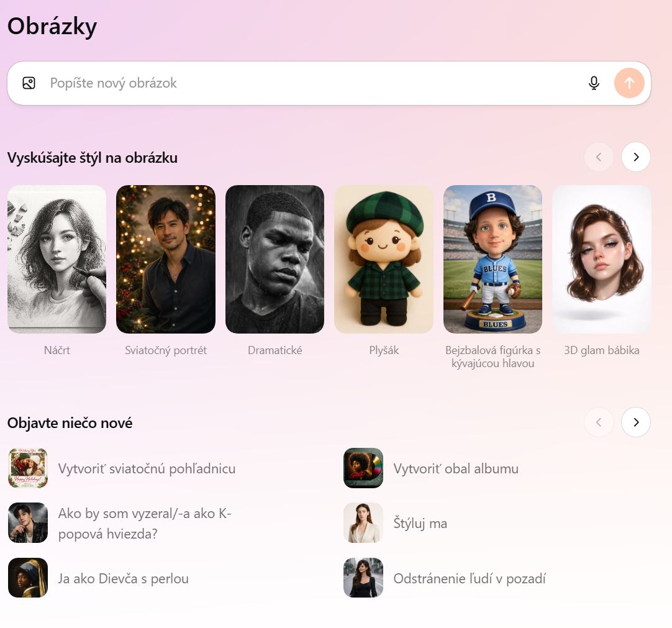
Task: Click previous arrow in style carousel
Action: coord(598,157)
